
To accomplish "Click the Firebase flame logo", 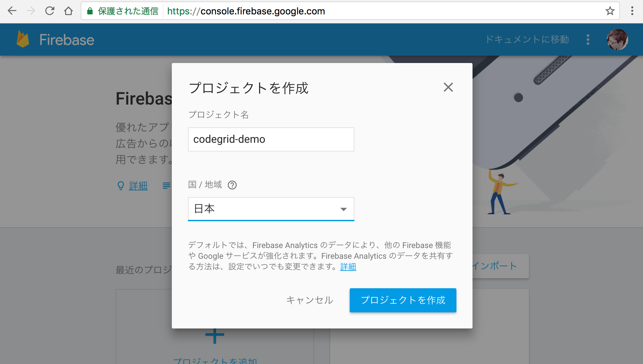I will click(23, 39).
